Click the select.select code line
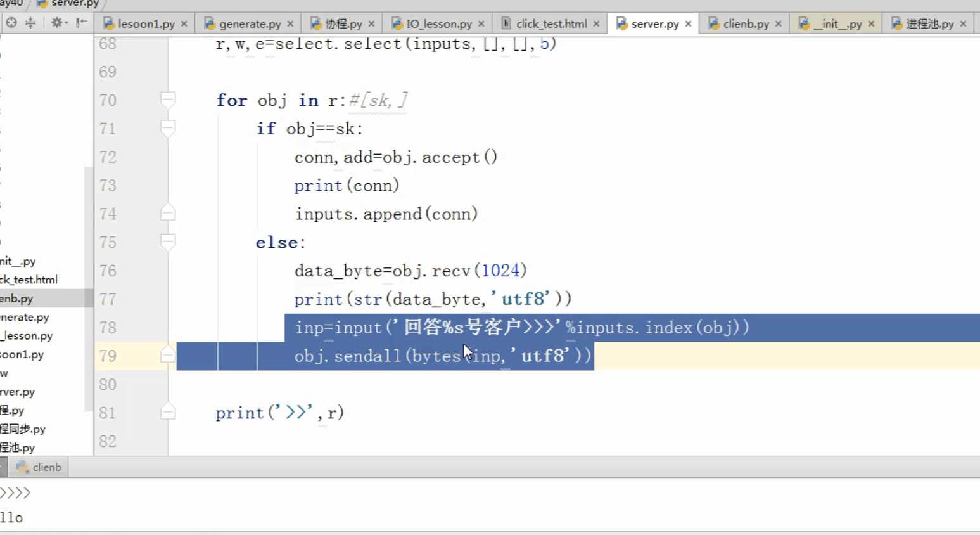This screenshot has width=980, height=535. [386, 44]
